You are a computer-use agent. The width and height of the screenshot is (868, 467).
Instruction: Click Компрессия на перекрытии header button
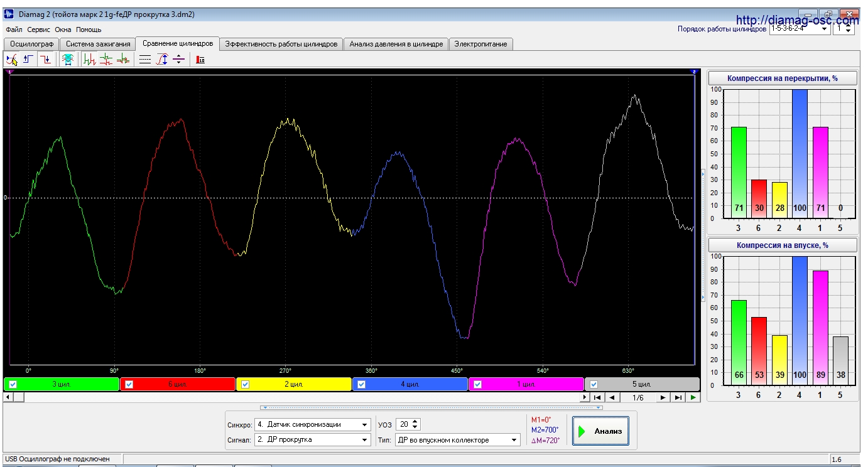click(x=783, y=78)
